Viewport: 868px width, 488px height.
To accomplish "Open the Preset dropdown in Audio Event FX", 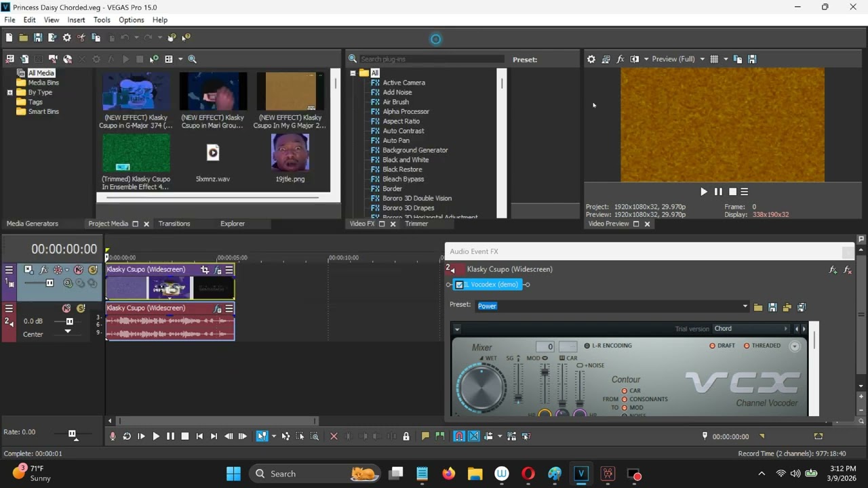I will coord(745,306).
